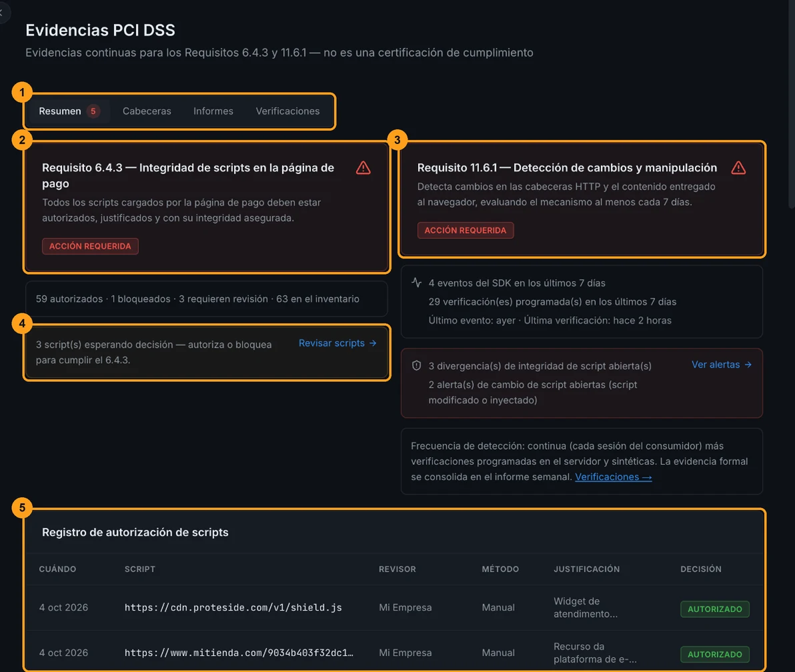Viewport: 795px width, 672px height.
Task: Click the close button at the top-left corner
Action: [2, 13]
